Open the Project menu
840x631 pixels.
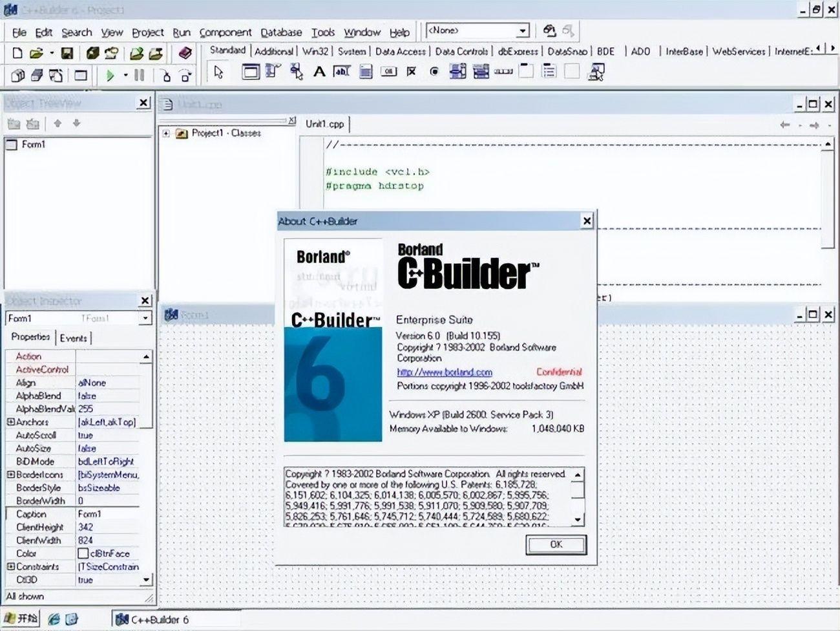(x=148, y=32)
